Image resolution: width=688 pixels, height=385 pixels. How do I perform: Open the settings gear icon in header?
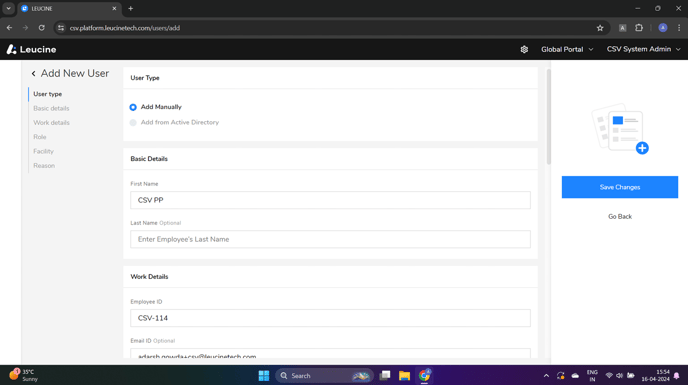coord(524,50)
